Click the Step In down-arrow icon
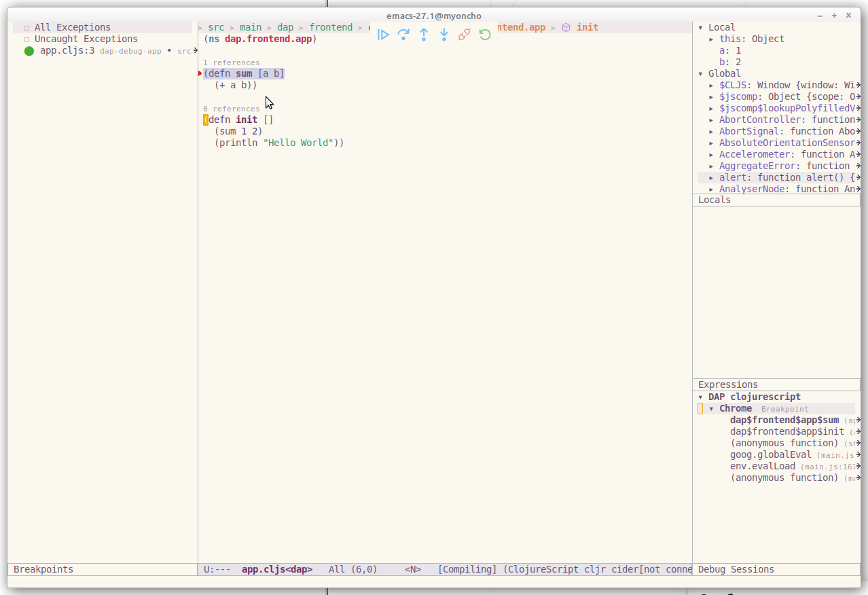 [x=444, y=35]
